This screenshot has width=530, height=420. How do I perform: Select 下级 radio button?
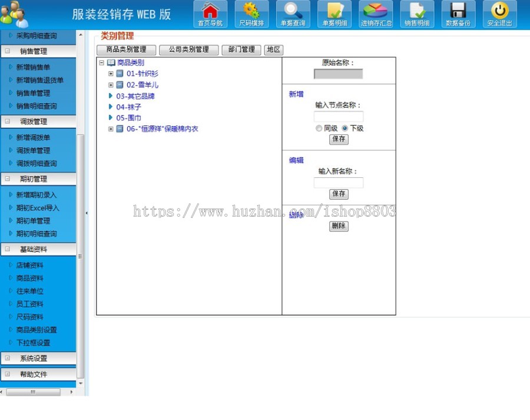344,128
